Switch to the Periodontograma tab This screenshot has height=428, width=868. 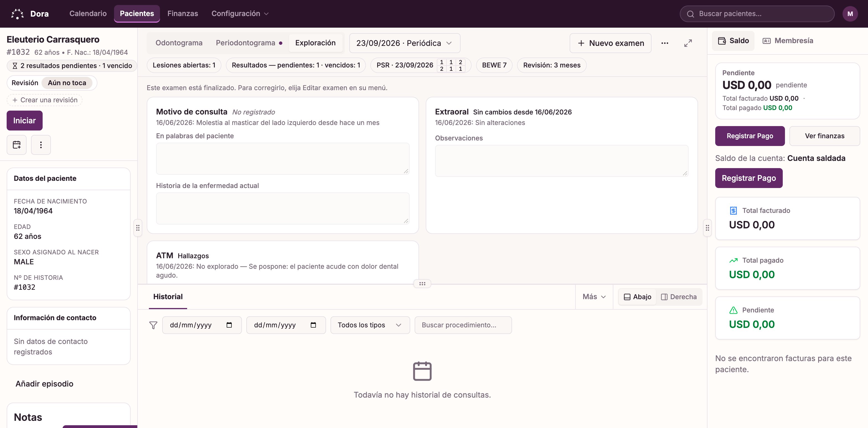pos(249,43)
